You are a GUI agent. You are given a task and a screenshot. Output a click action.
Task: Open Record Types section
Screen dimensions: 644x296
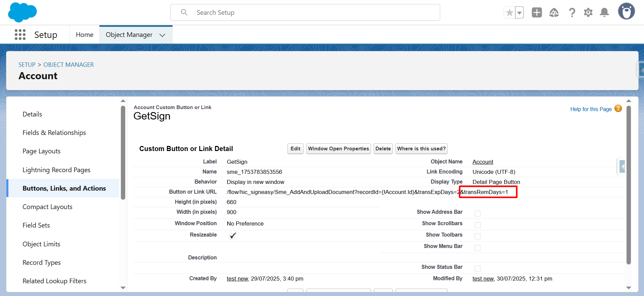(42, 262)
